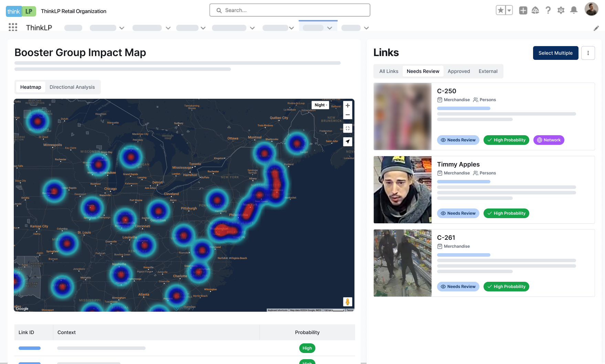Toggle the Needs Review status on Timmy Apples

458,213
